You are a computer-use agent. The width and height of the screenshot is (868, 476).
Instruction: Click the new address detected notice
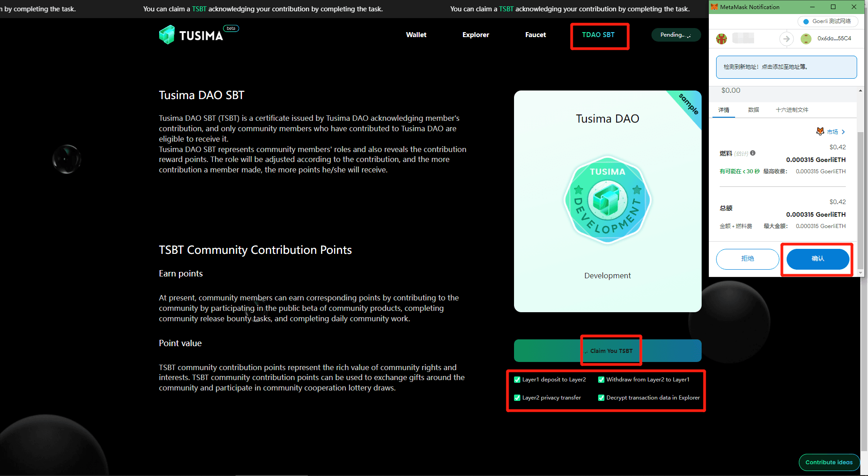click(786, 67)
